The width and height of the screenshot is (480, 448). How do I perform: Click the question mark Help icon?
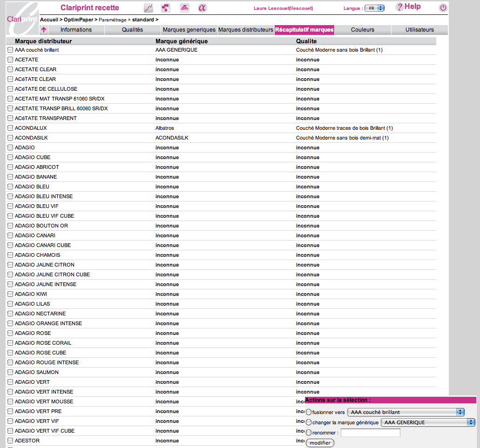[399, 7]
